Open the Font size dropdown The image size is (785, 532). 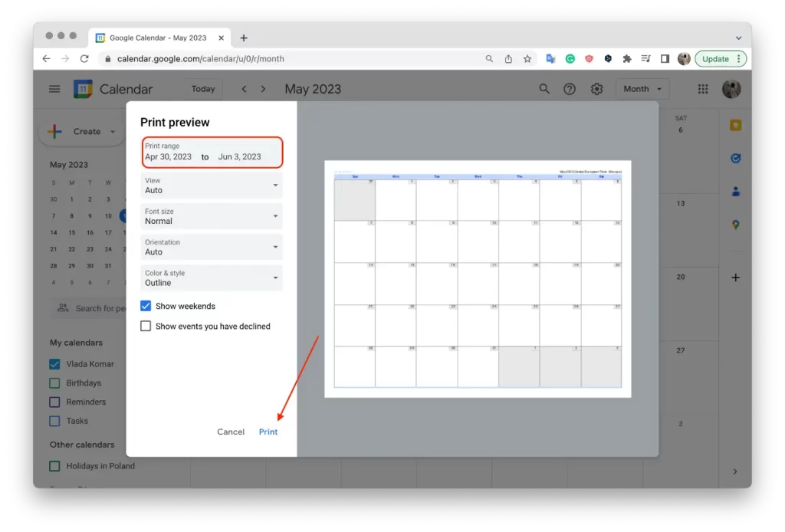tap(212, 216)
